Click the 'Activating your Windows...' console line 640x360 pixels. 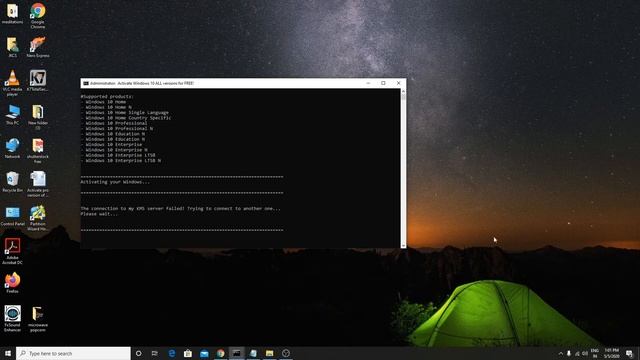click(115, 182)
